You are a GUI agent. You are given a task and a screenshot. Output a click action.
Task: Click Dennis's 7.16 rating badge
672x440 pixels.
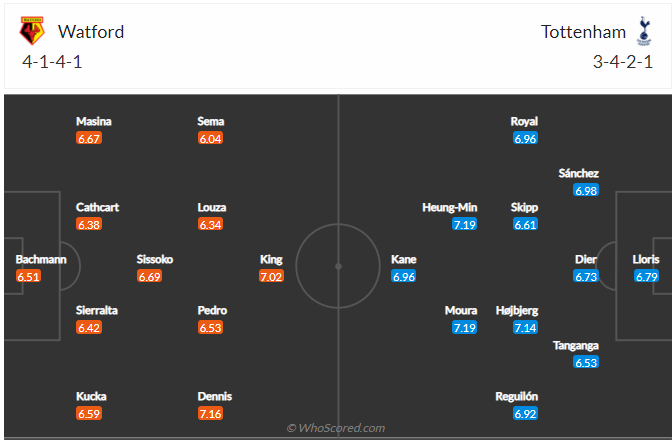pyautogui.click(x=211, y=412)
